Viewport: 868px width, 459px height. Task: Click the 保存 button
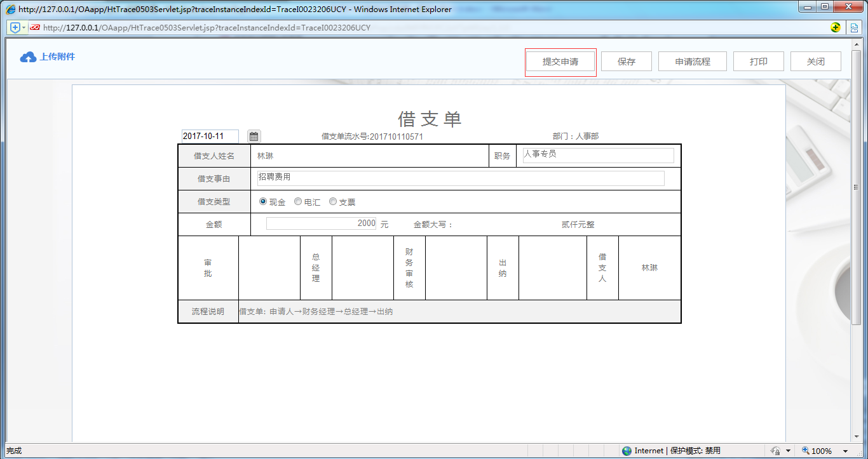pos(626,61)
